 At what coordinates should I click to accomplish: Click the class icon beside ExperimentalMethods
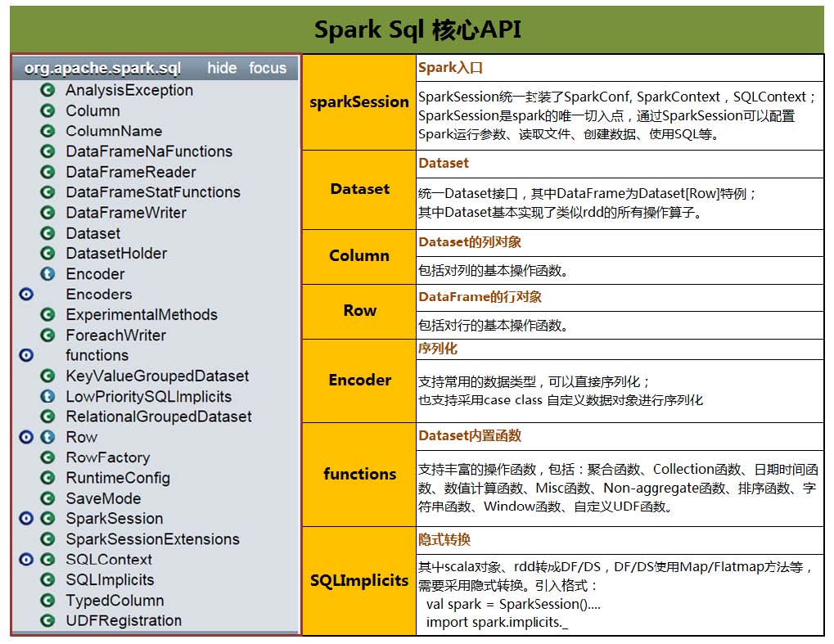(47, 314)
